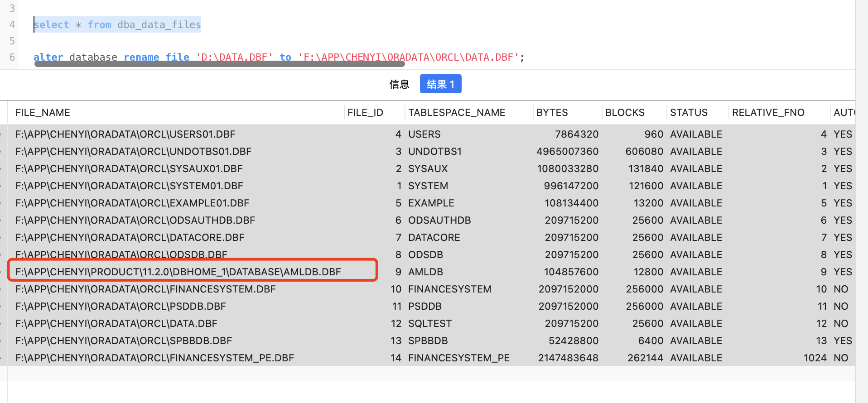
Task: Switch to the 信息 tab
Action: tap(399, 84)
